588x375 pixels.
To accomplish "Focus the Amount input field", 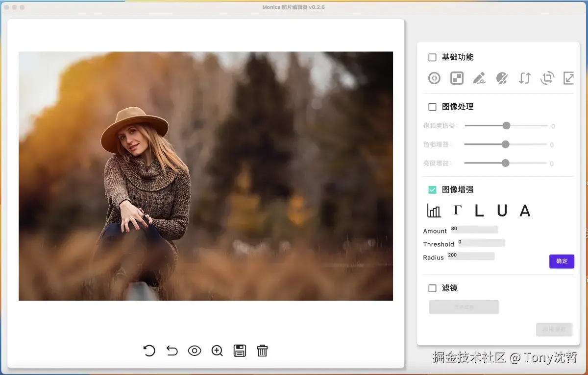I will tap(474, 229).
